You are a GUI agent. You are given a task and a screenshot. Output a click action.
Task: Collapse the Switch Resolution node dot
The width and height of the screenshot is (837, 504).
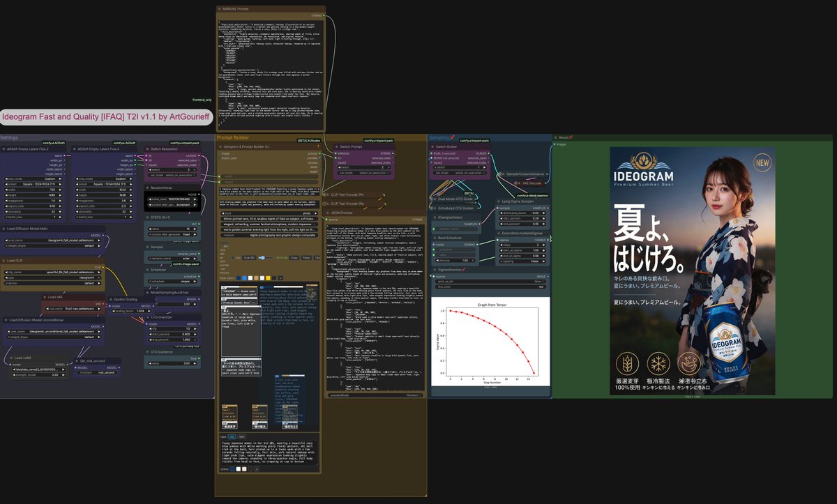click(148, 149)
